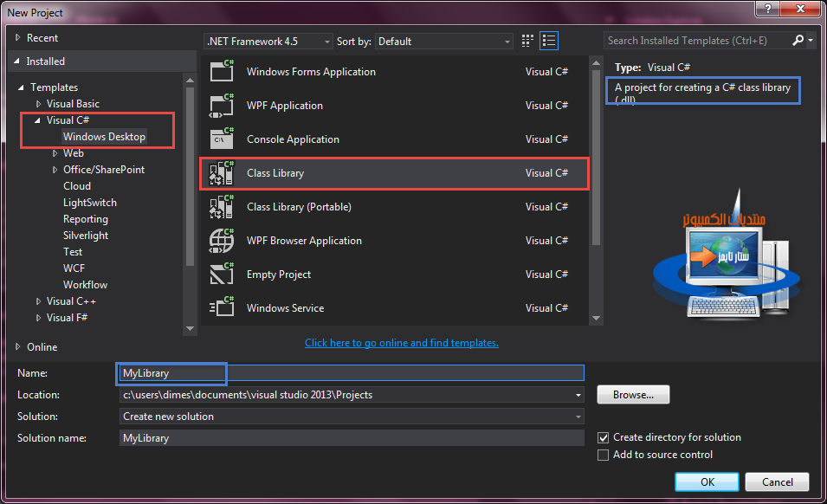Select the LightSwitch template category
Screen dimensions: 827x504
[90, 203]
